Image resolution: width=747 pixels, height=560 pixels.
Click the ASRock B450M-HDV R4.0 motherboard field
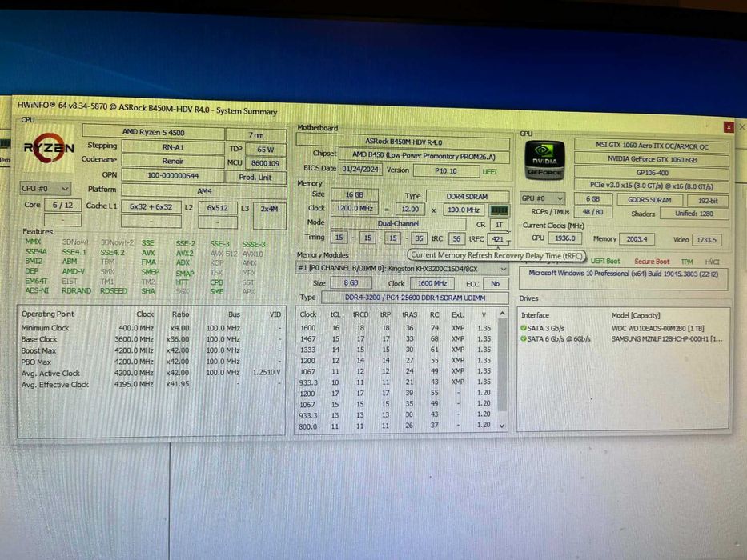[403, 142]
